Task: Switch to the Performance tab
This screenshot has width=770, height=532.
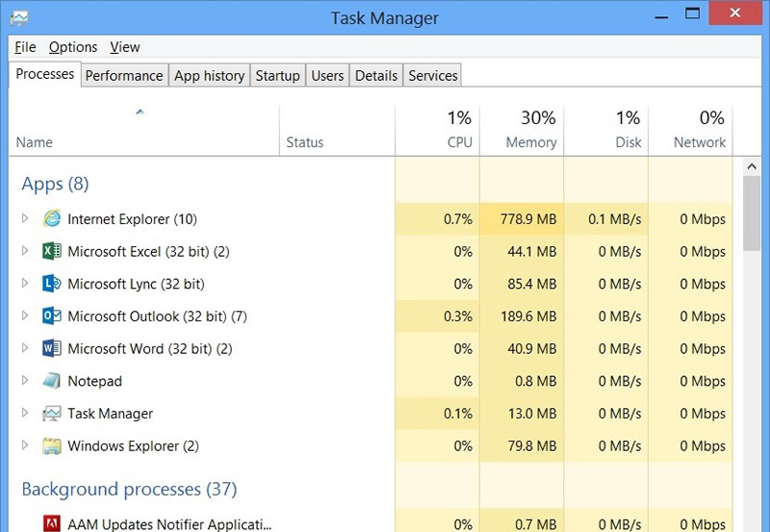Action: 124,76
